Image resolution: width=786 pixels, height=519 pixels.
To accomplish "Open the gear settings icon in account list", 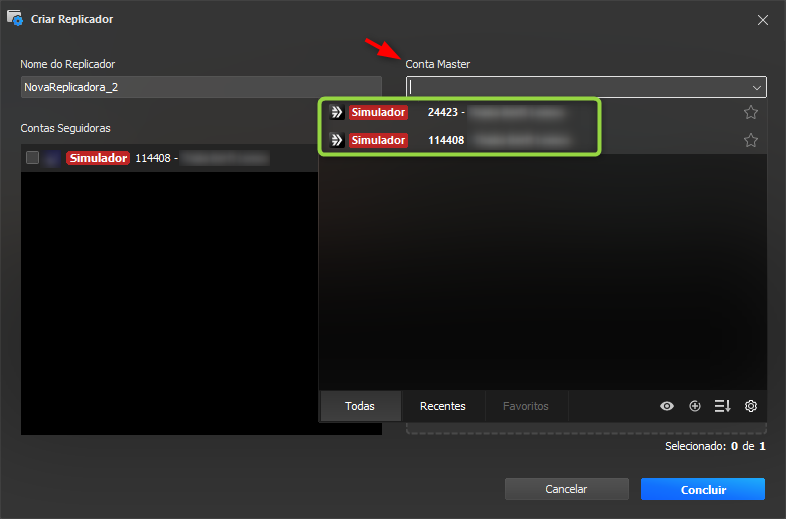I will (751, 406).
